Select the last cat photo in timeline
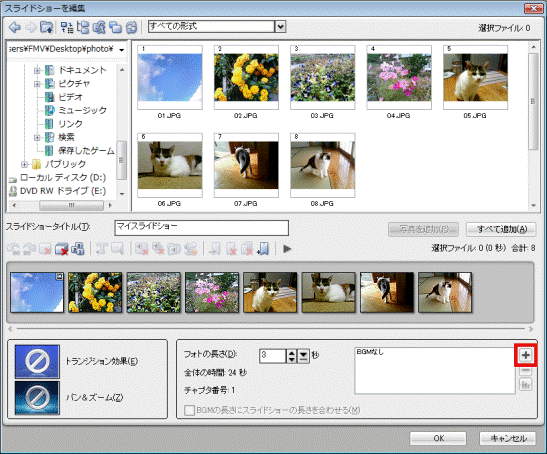The width and height of the screenshot is (547, 454). (445, 292)
